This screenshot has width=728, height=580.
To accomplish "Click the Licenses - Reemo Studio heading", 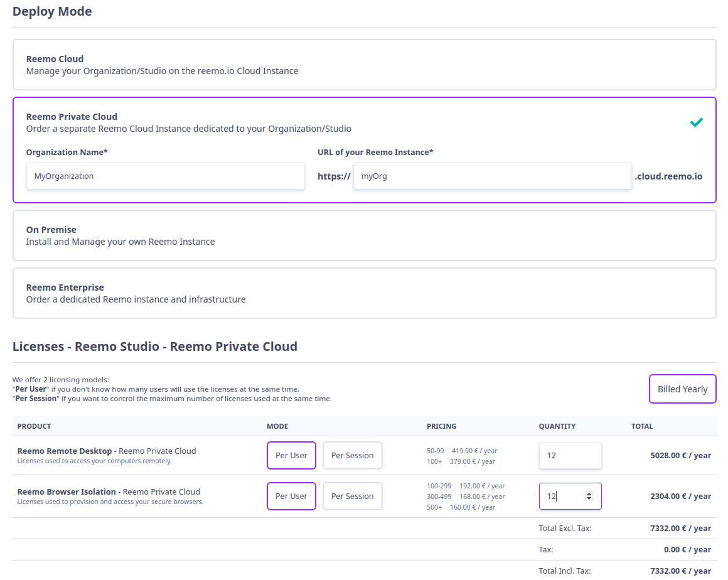I will [x=154, y=346].
